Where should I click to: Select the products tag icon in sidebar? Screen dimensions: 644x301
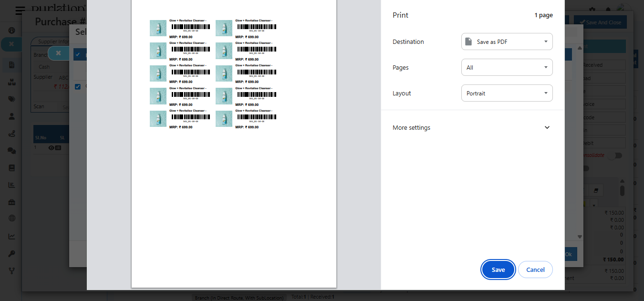11,99
